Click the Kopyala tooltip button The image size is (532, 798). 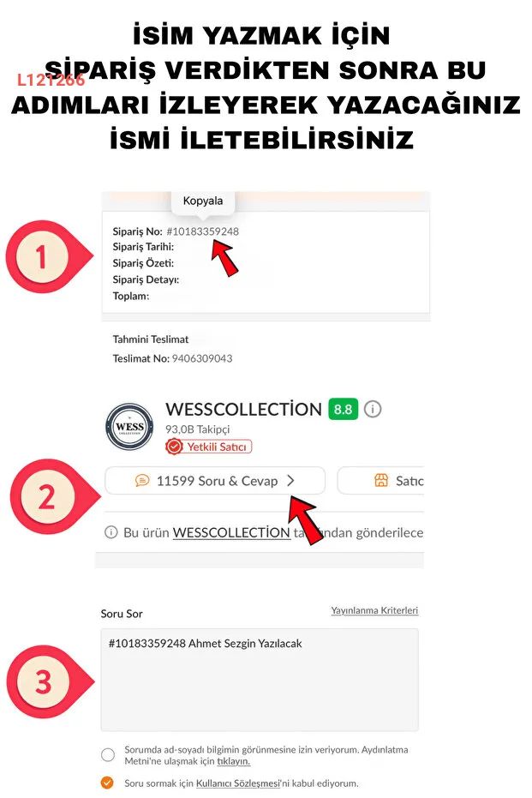click(x=202, y=201)
